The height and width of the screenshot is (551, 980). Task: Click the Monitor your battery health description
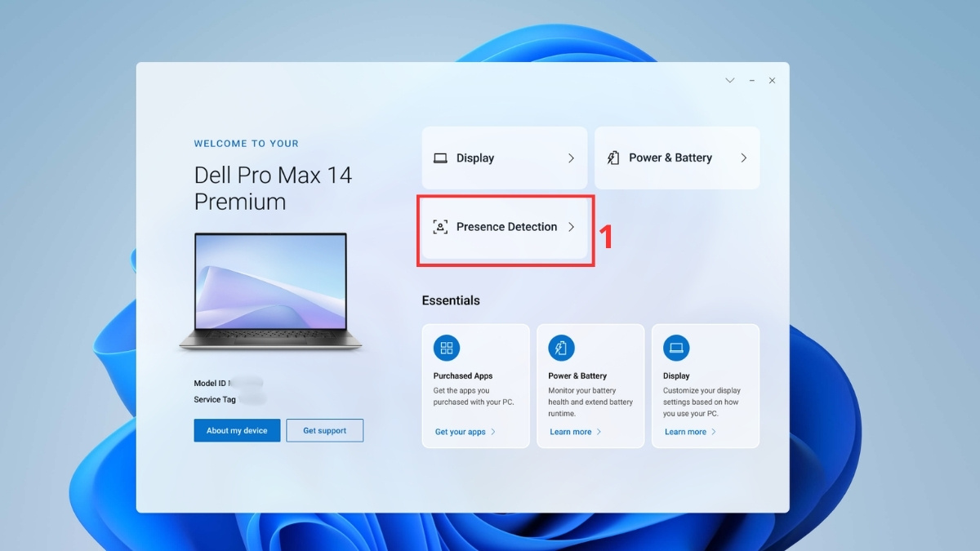[x=590, y=402]
